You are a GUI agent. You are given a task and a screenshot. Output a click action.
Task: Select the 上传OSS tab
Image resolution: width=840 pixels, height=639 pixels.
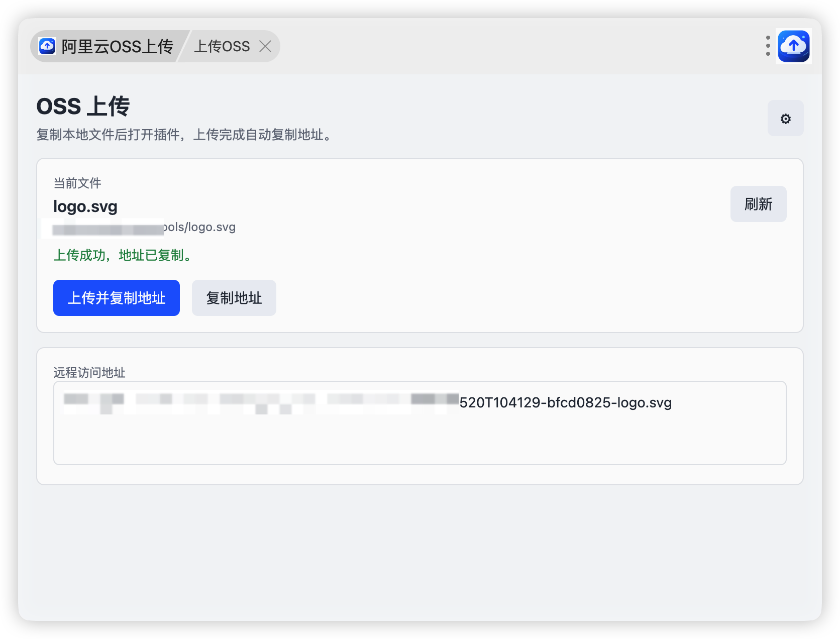coord(222,47)
